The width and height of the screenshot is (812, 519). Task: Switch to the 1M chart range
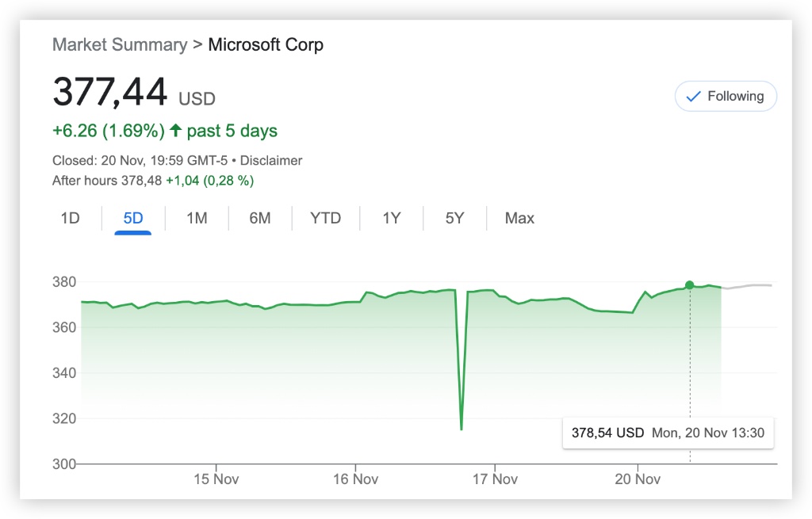[x=197, y=218]
